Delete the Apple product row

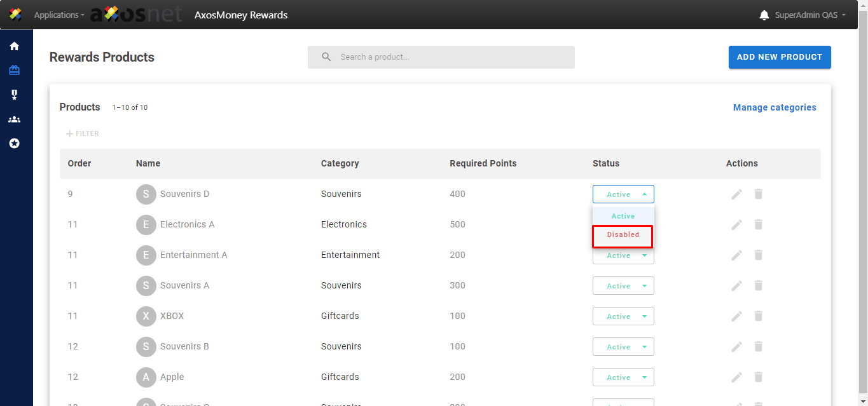[758, 377]
